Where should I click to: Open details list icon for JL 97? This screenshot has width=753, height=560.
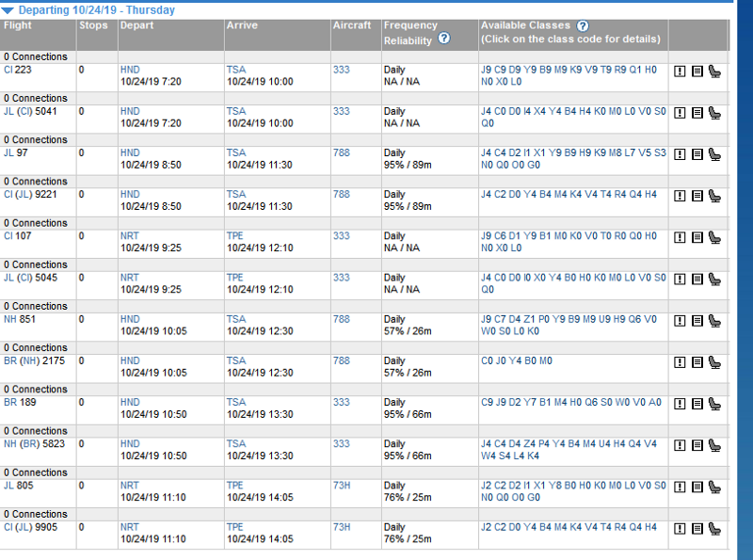(x=697, y=154)
